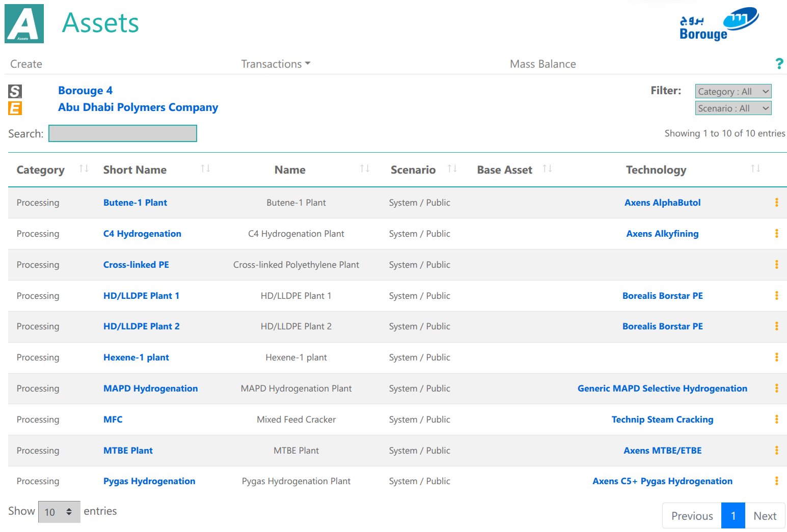
Task: Open actions menu for Cross-linked PE row
Action: 776,265
